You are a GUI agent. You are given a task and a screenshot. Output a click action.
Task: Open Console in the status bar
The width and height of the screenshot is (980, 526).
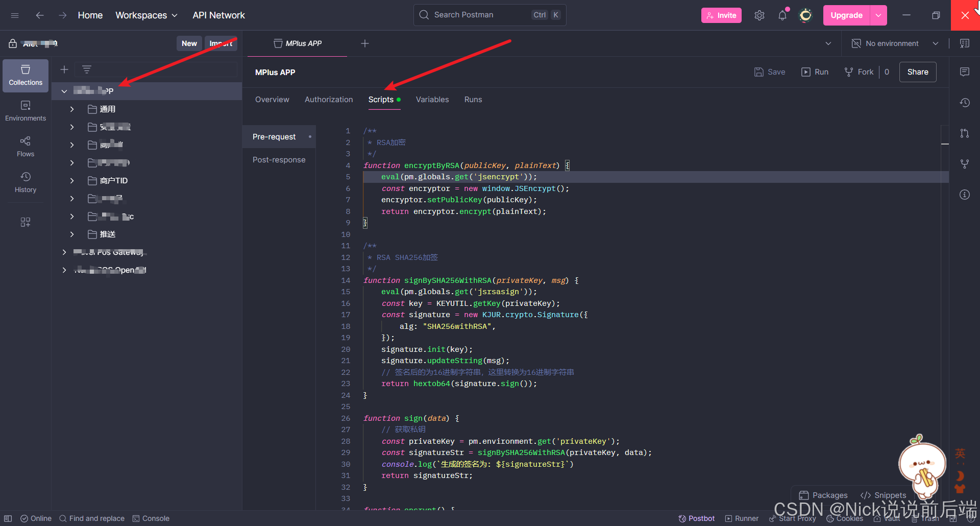(151, 518)
